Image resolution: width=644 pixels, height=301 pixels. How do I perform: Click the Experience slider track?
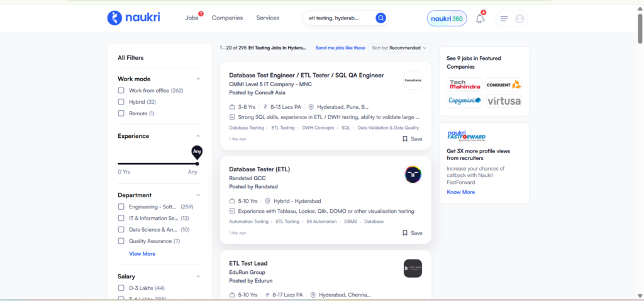click(x=157, y=164)
